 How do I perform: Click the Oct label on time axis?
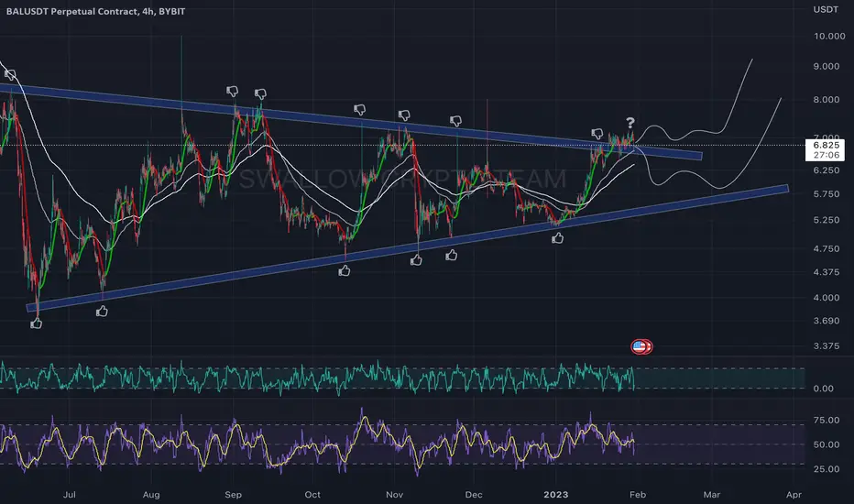312,495
